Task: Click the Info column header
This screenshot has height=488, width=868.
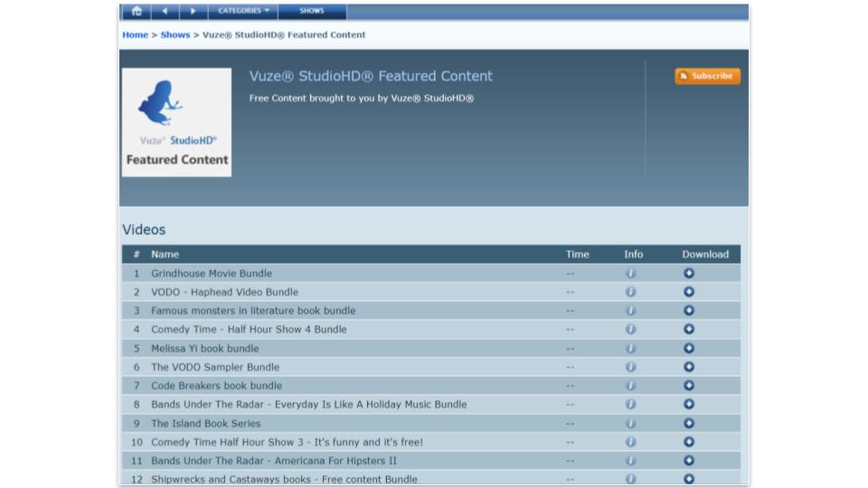Action: [x=633, y=255]
